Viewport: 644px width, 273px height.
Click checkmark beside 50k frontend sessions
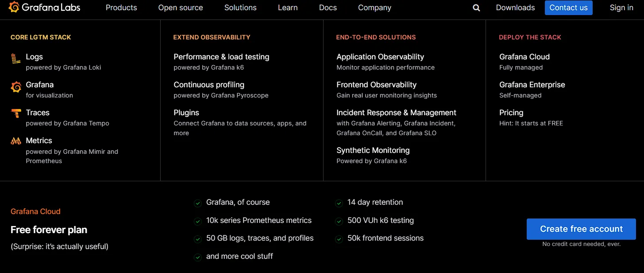click(339, 239)
